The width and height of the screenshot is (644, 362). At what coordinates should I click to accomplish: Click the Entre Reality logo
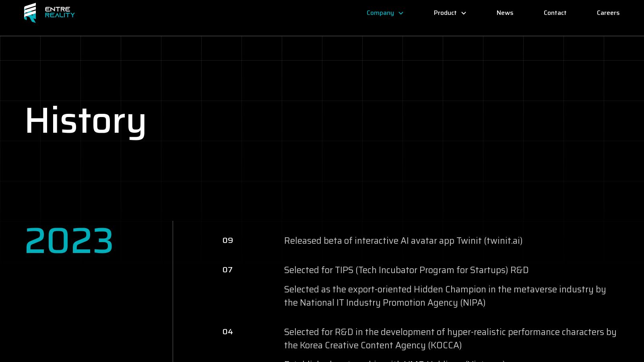tap(50, 13)
